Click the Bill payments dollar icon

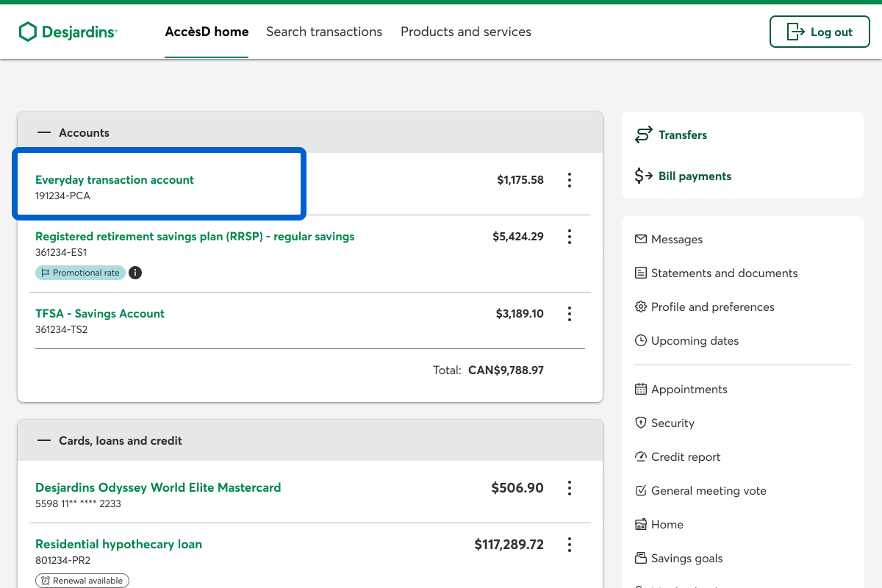point(644,176)
